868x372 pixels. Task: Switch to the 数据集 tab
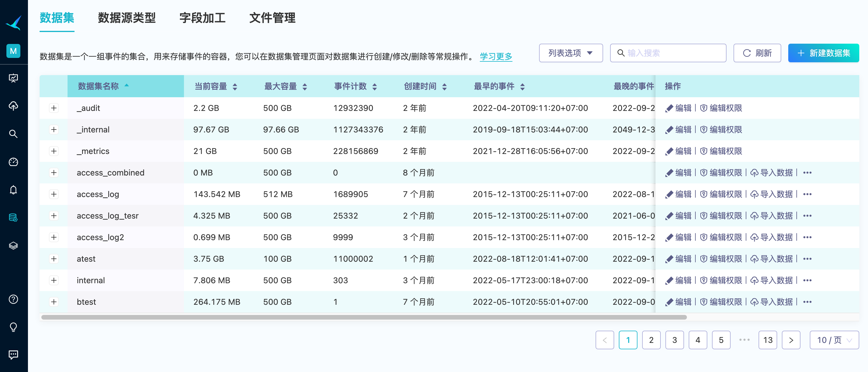point(57,18)
